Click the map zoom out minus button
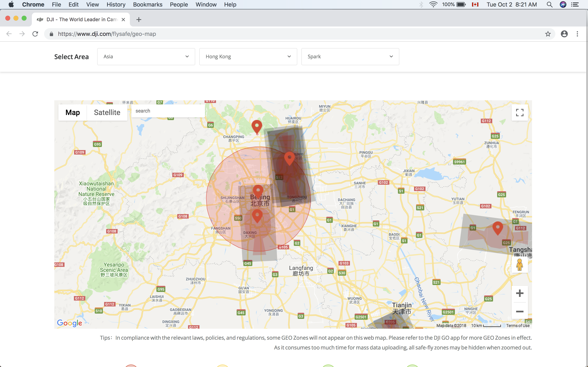The width and height of the screenshot is (588, 367). [x=519, y=311]
